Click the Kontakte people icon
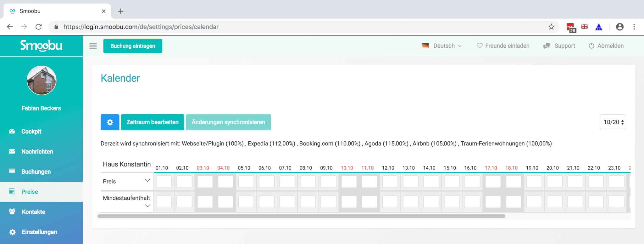Viewport: 644px width, 244px height. 12,212
